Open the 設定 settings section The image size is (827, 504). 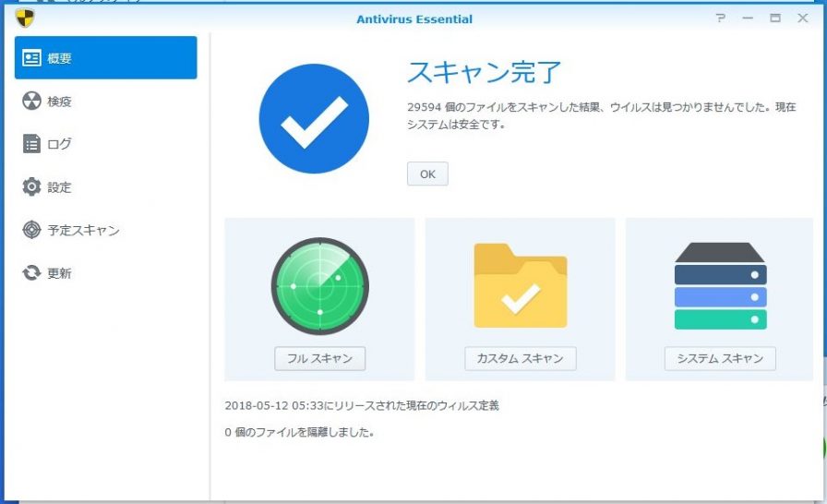[x=105, y=186]
